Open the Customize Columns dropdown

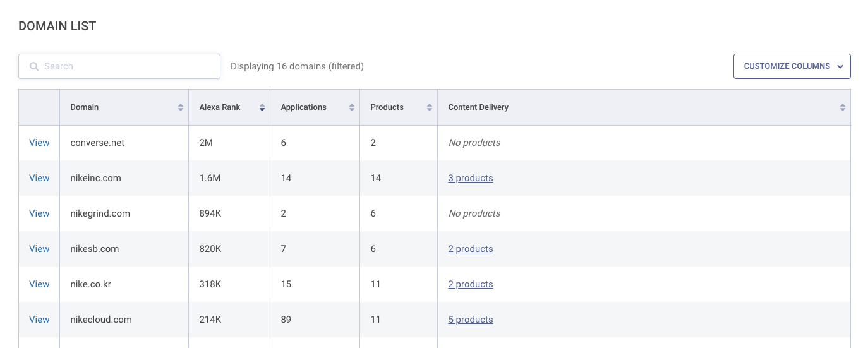(x=792, y=66)
